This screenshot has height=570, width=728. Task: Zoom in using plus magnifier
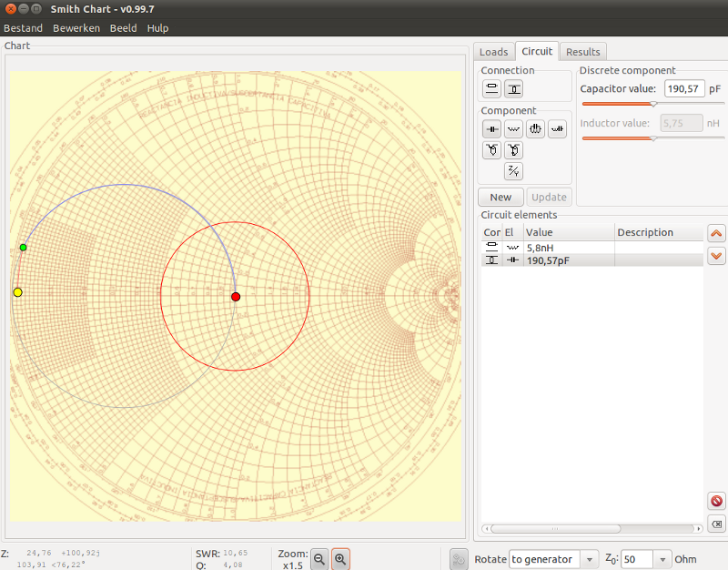340,560
